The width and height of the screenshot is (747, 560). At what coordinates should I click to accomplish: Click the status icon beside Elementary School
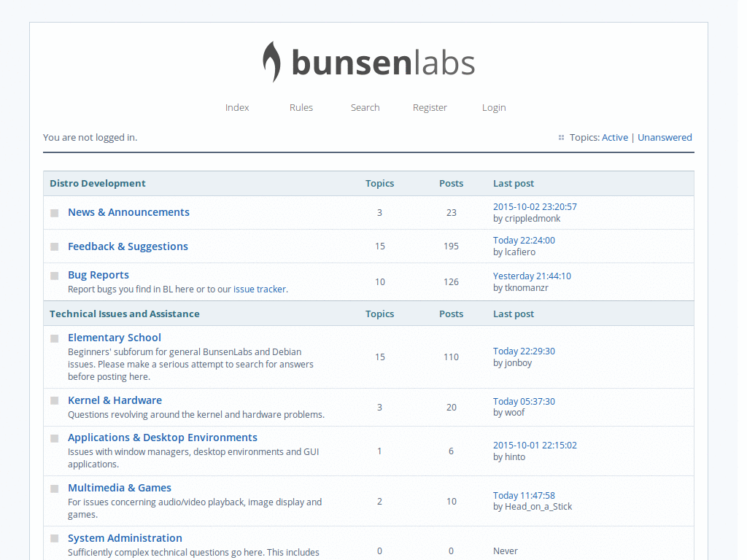[x=55, y=338]
